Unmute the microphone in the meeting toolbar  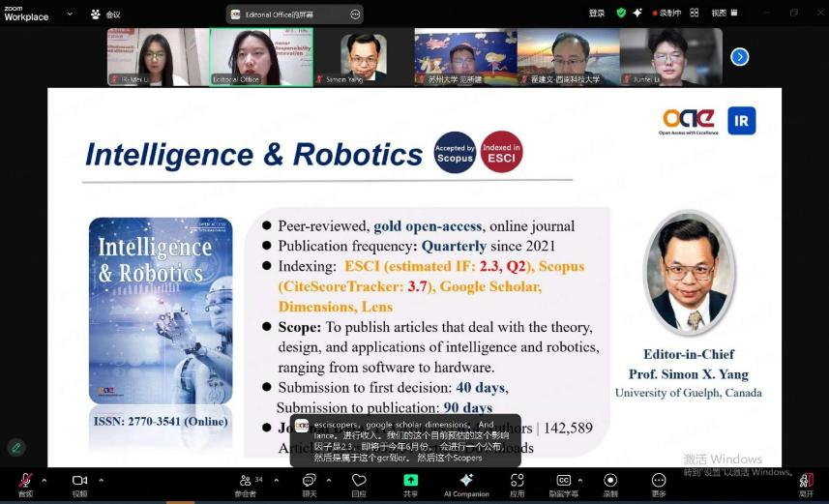coord(25,481)
